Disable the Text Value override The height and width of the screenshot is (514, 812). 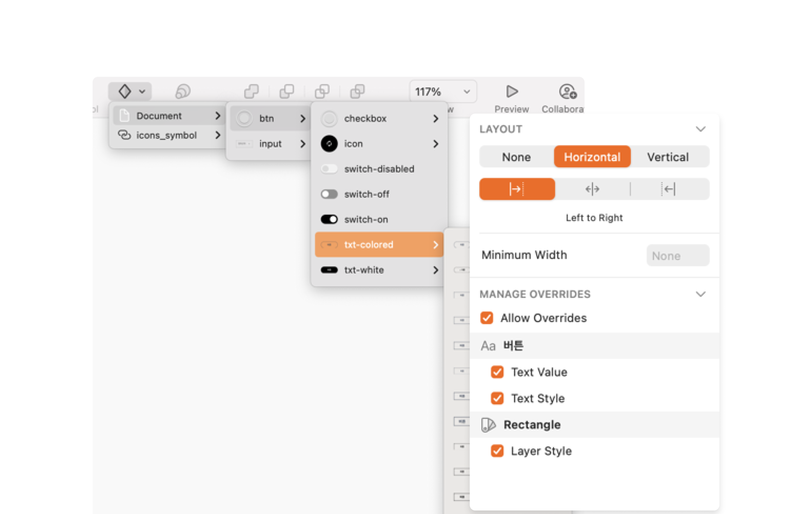click(x=497, y=372)
